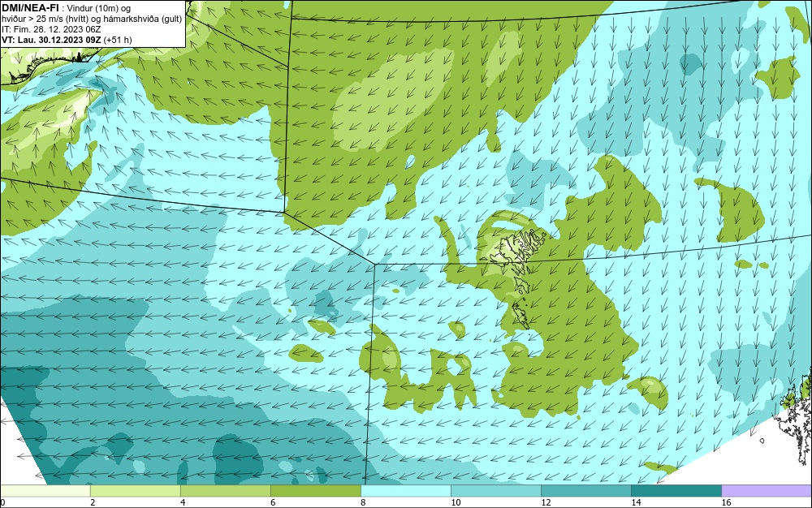Click the legend label '16'
Screen dimensions: 812x508
coord(726,502)
